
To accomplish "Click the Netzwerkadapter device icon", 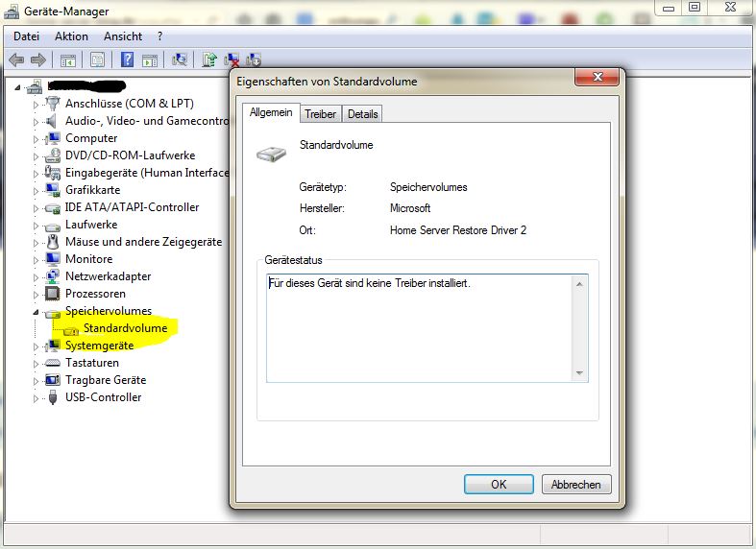I will (53, 276).
